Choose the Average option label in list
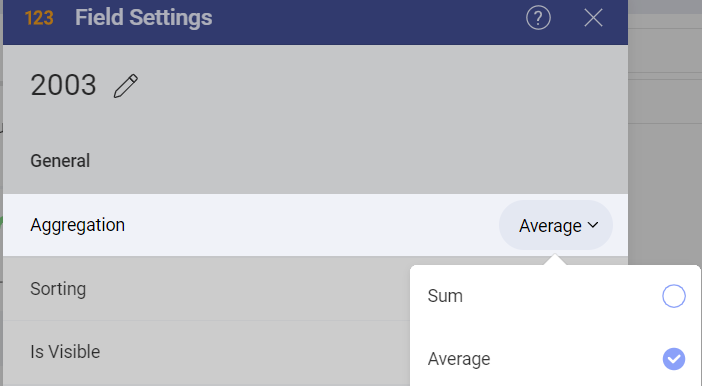This screenshot has height=386, width=702. (459, 359)
